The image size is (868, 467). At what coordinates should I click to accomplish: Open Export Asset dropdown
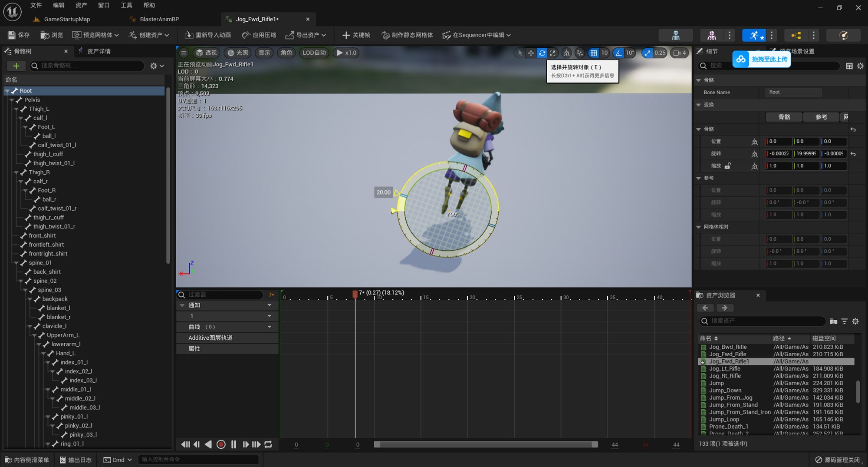tap(306, 35)
